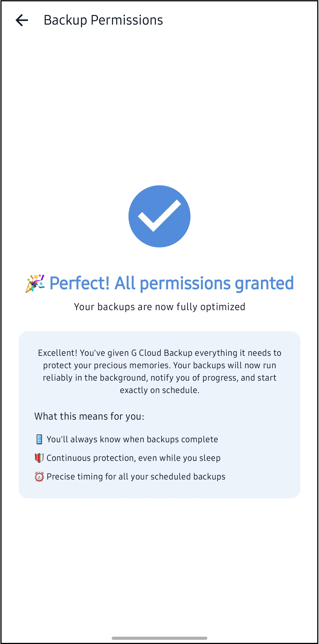Click the phone emoji icon

pos(39,439)
